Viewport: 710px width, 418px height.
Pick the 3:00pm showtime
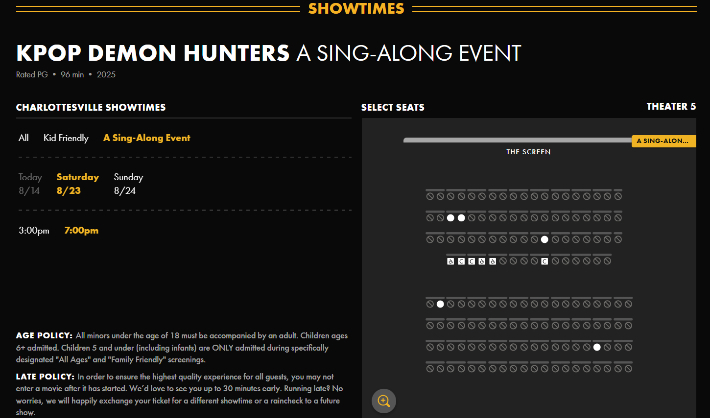pyautogui.click(x=34, y=231)
